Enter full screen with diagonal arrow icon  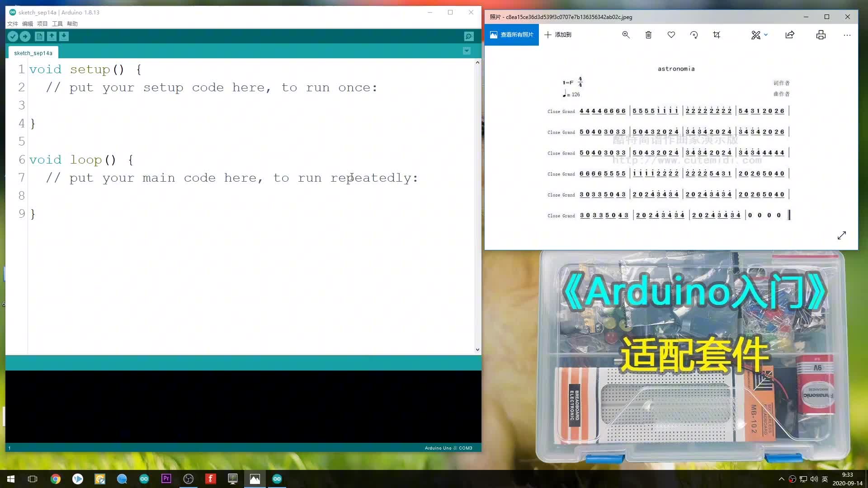click(x=842, y=235)
